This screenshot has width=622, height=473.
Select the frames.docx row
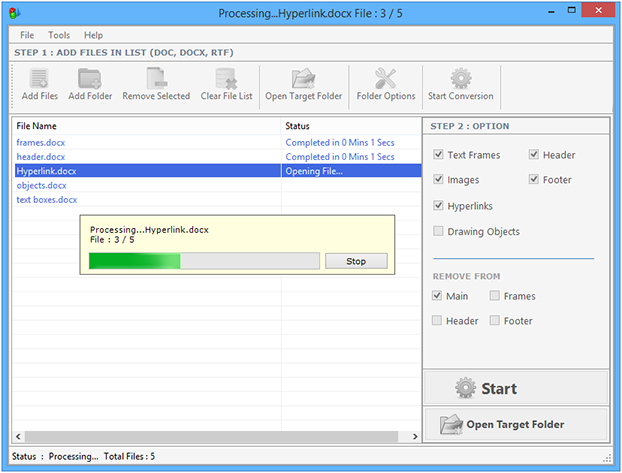pyautogui.click(x=217, y=142)
